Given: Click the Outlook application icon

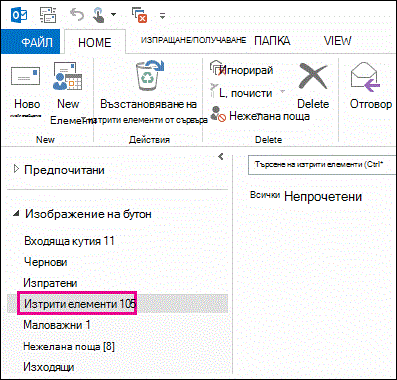Looking at the screenshot, I should (x=19, y=15).
